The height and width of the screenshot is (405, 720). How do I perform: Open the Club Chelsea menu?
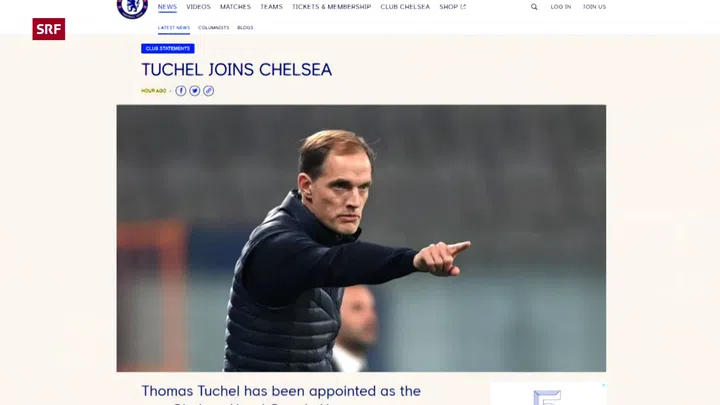405,7
